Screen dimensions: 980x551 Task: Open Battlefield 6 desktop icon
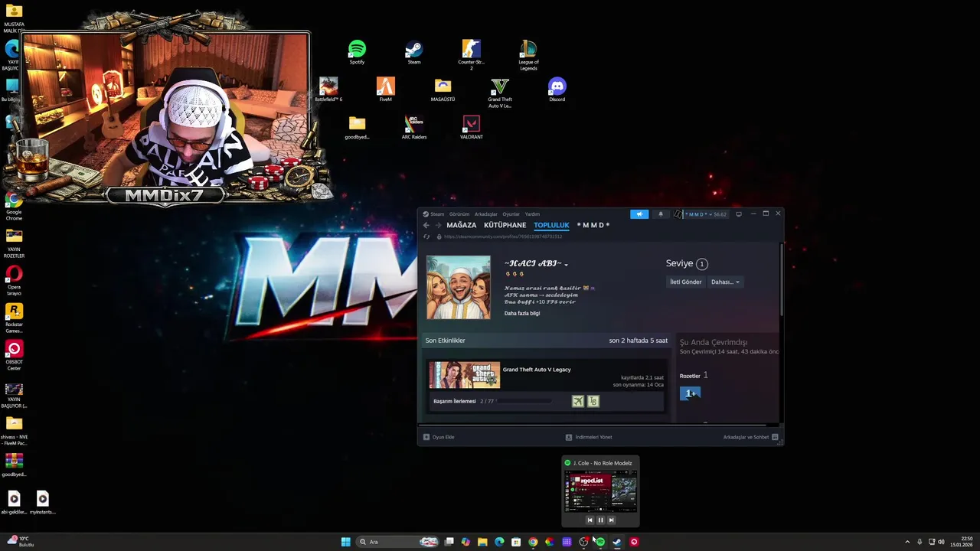[328, 90]
